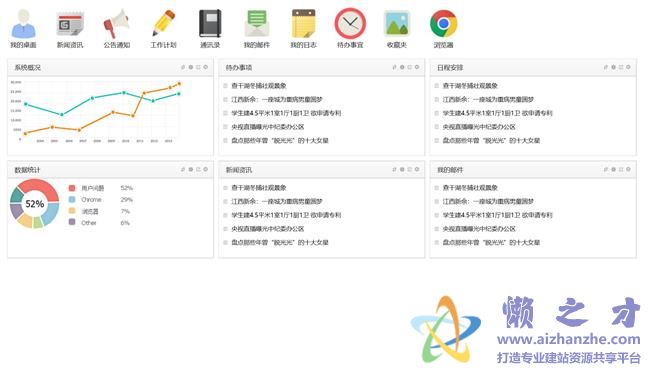Viewport: 650px width, 368px height.
Task: Launch the 浏览器 Chrome icon
Action: 444,23
